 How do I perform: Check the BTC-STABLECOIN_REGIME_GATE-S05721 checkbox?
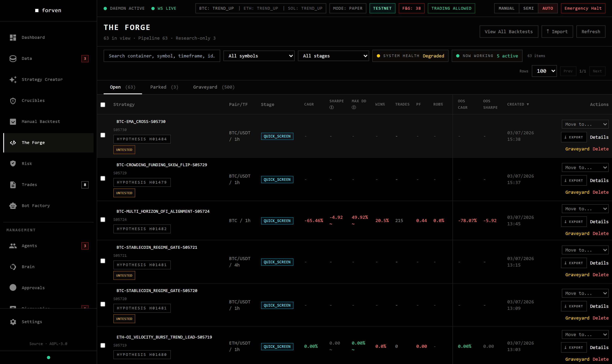click(x=103, y=261)
